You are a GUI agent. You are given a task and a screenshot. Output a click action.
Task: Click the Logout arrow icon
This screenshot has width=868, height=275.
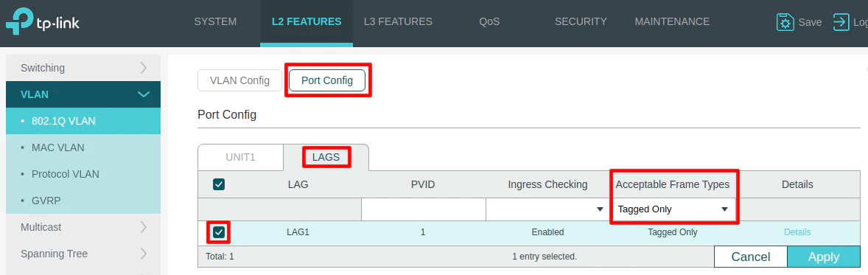841,22
